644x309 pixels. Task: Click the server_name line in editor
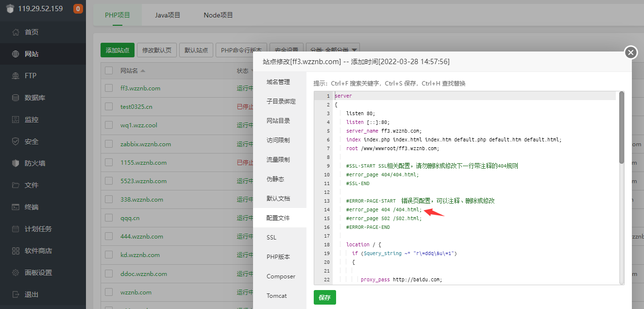click(x=384, y=131)
